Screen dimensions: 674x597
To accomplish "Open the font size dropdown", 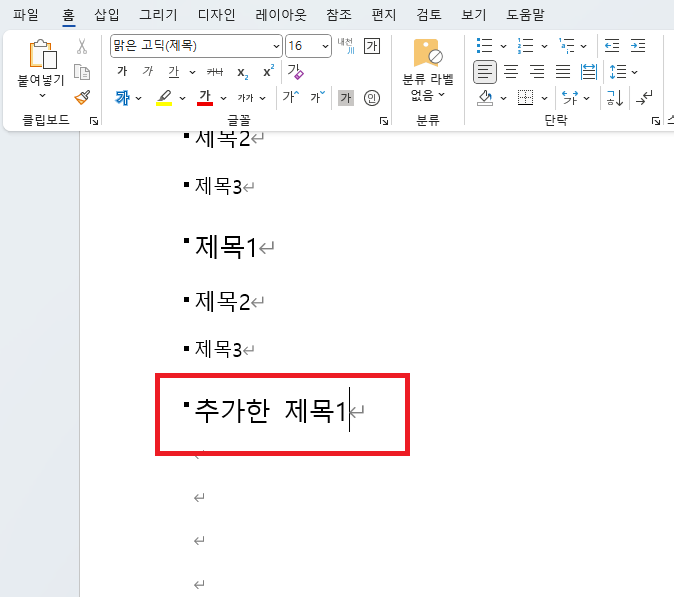I will pyautogui.click(x=325, y=46).
